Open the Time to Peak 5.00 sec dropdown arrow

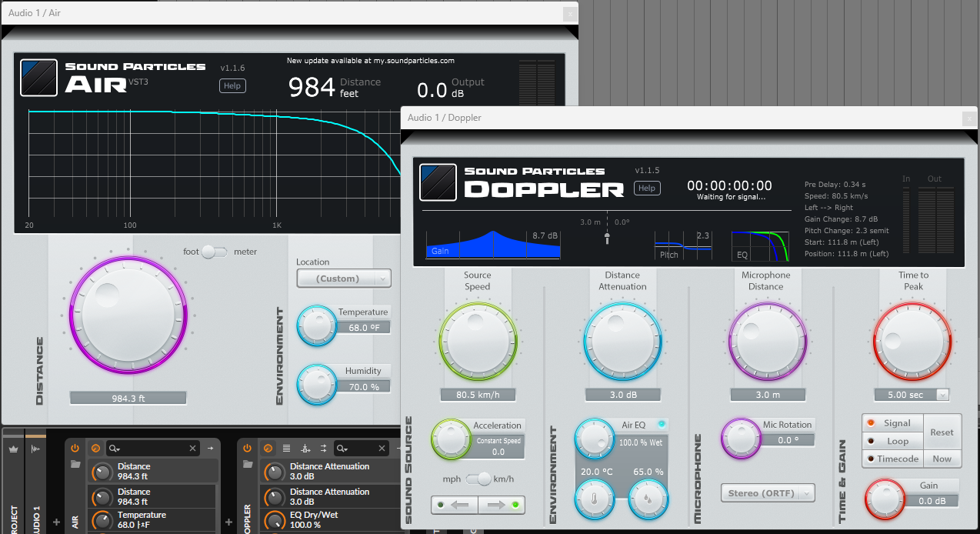click(942, 395)
